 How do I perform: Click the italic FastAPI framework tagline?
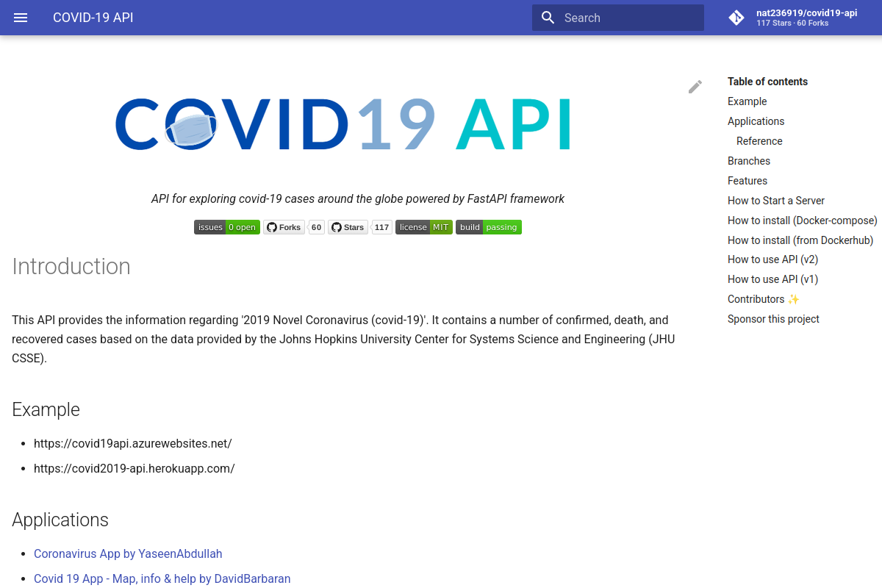358,198
